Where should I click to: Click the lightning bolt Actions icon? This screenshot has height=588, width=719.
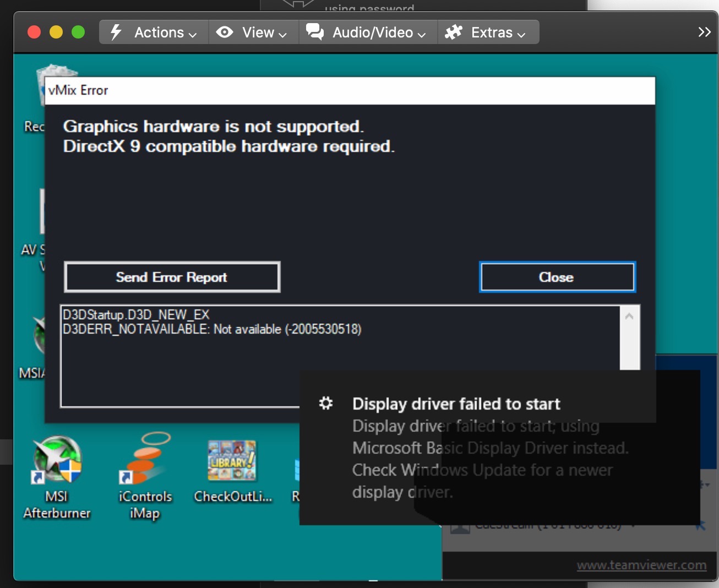pos(116,32)
